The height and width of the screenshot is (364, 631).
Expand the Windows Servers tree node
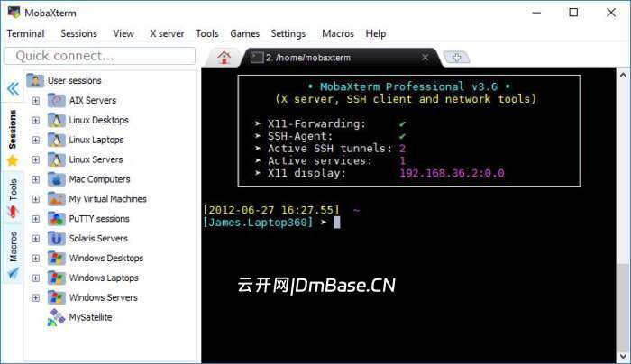coord(36,297)
